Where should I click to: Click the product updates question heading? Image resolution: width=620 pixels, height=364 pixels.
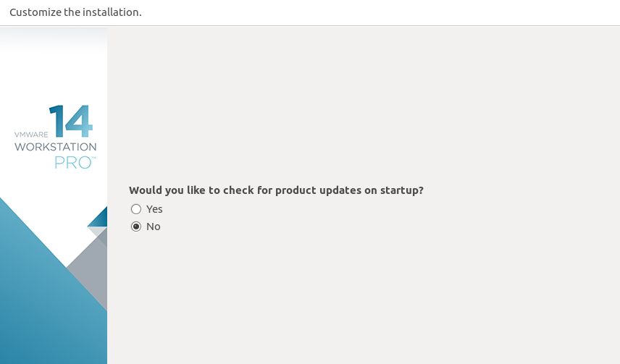[x=276, y=190]
